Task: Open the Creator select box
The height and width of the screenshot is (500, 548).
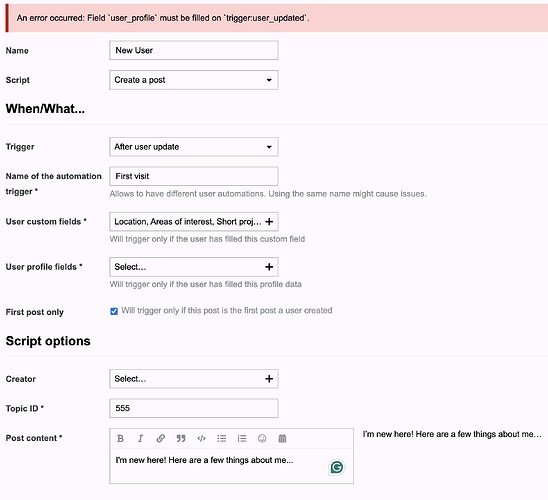Action: 194,379
